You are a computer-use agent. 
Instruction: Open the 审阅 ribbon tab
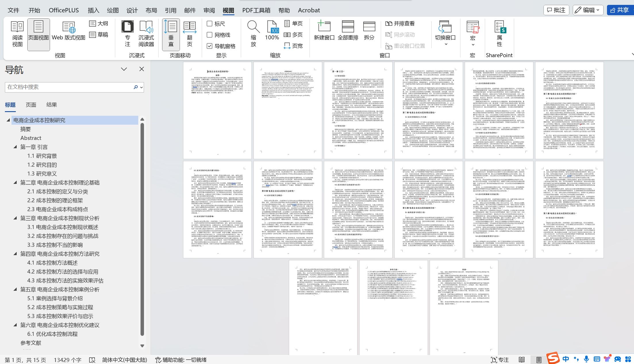(209, 10)
